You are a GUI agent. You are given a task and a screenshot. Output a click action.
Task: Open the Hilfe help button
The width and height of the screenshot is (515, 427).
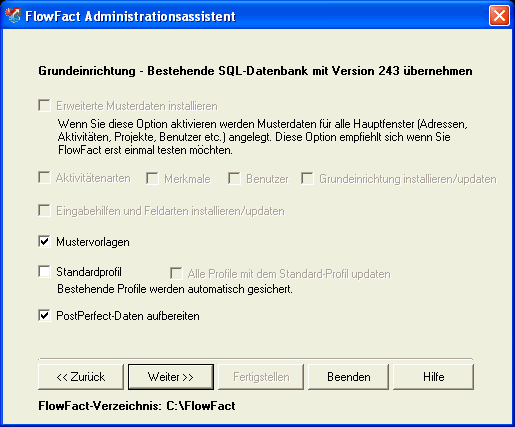pos(433,377)
